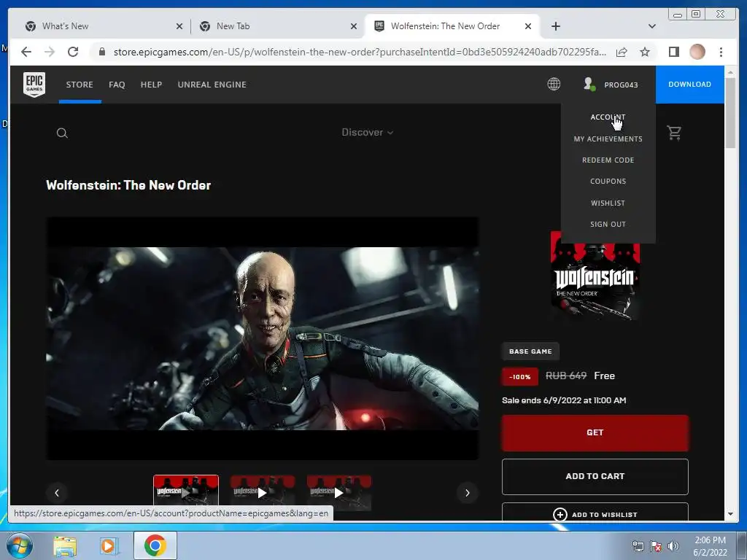Open Chrome three-dot menu
Viewport: 747px width, 560px height.
click(721, 52)
